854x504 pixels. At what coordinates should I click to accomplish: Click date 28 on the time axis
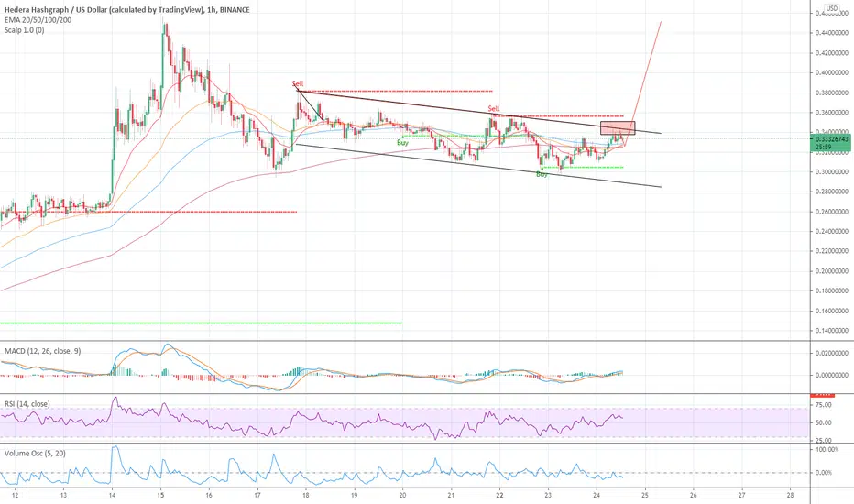tap(790, 495)
